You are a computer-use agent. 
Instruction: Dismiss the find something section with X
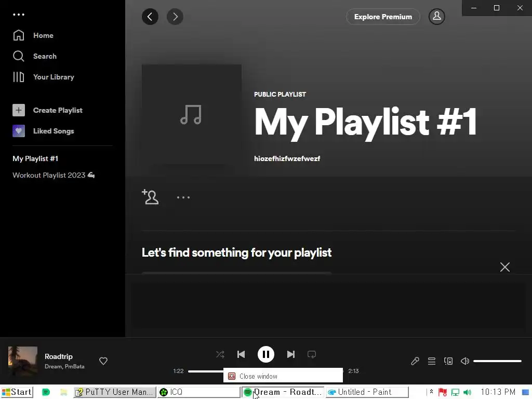(505, 267)
